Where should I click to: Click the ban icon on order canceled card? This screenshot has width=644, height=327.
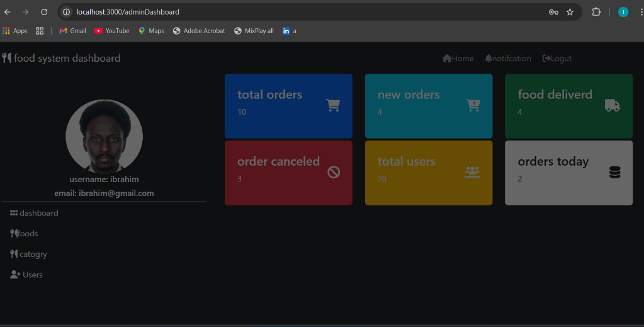(x=334, y=171)
